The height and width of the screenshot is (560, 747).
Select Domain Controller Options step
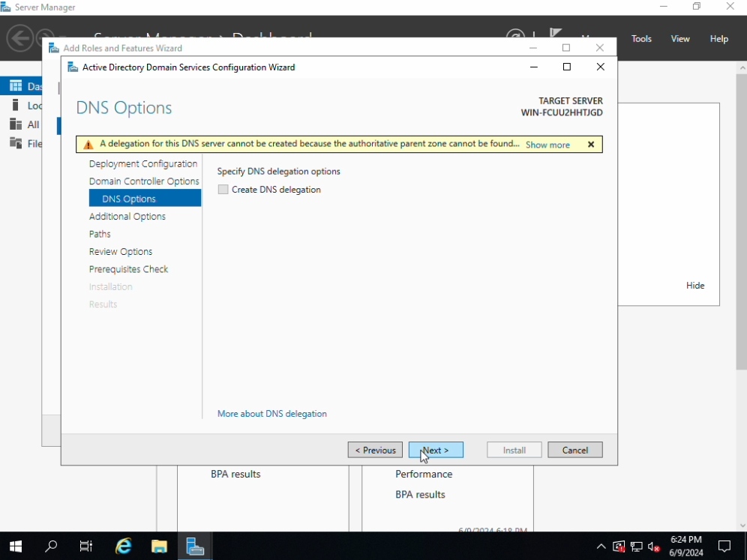pos(144,181)
